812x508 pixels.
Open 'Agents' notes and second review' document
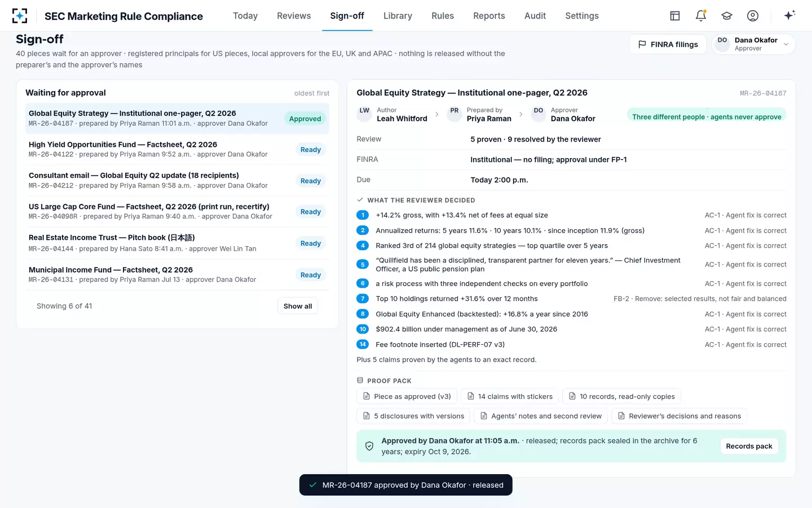(x=541, y=416)
